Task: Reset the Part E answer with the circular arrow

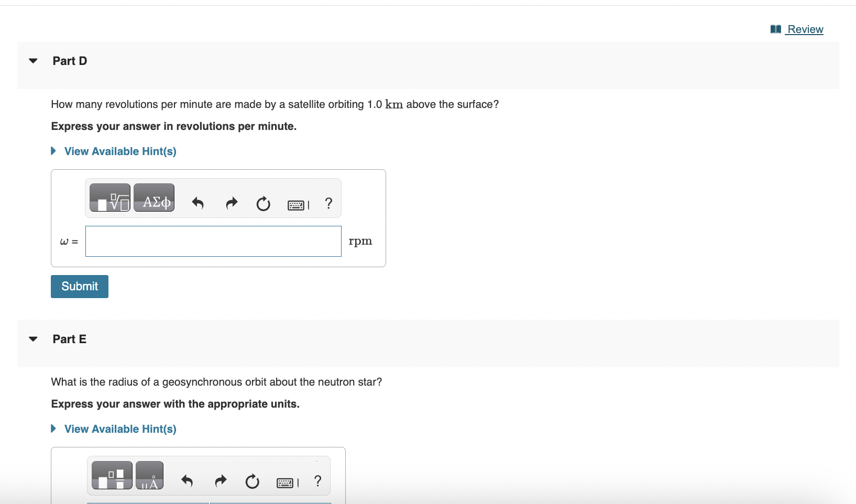Action: click(252, 481)
